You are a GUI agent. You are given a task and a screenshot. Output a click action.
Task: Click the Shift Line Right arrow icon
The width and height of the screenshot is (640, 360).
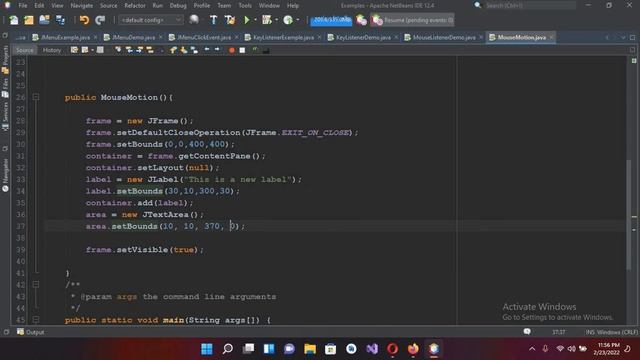pyautogui.click(x=217, y=49)
